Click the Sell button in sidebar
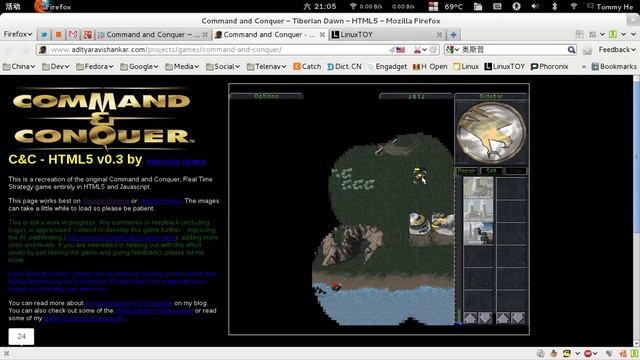 (x=491, y=171)
